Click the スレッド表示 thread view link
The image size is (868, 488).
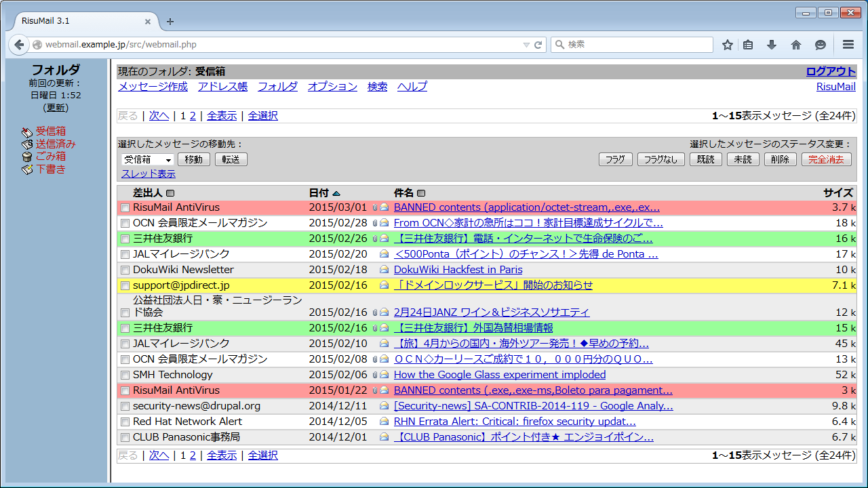pyautogui.click(x=149, y=174)
